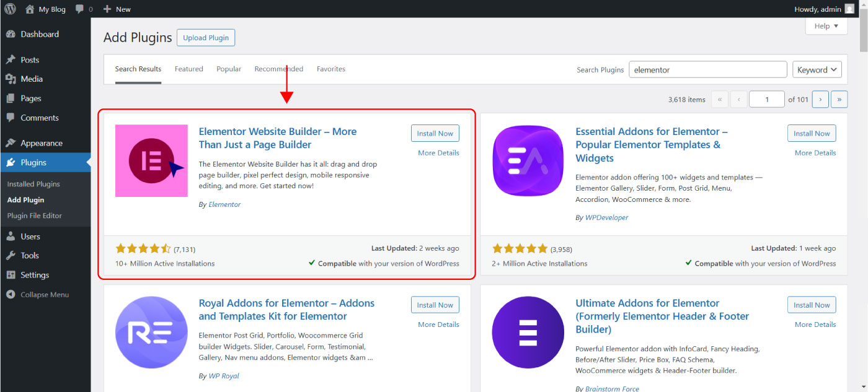Install the Elementor Website Builder plugin
The width and height of the screenshot is (868, 392).
[435, 133]
